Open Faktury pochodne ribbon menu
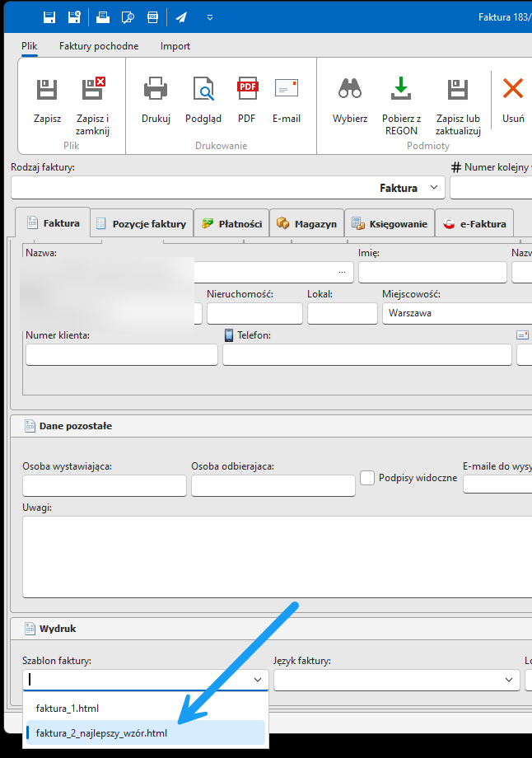This screenshot has width=532, height=758. click(99, 46)
